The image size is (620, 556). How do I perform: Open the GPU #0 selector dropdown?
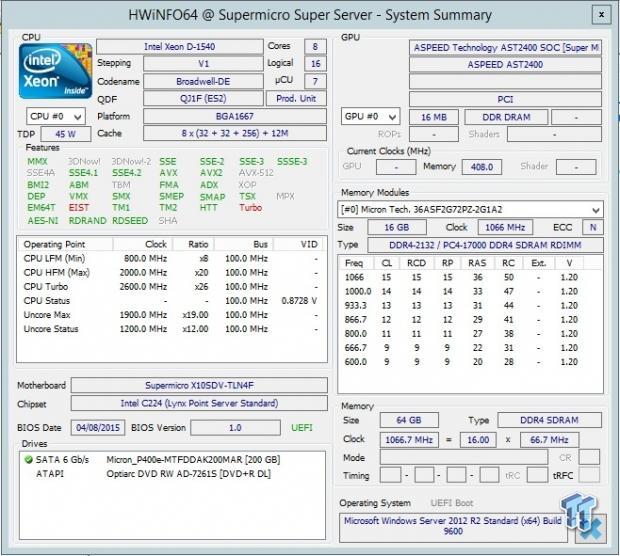(x=370, y=117)
